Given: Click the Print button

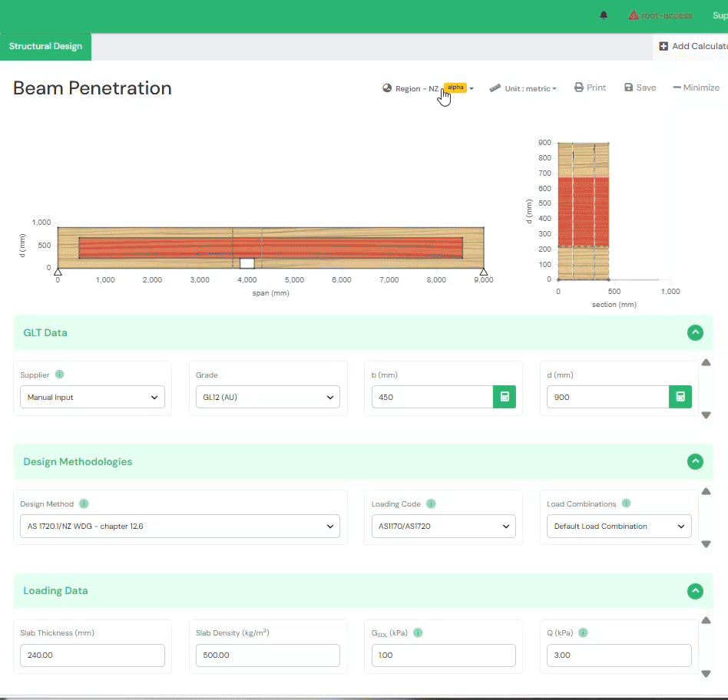Looking at the screenshot, I should (x=590, y=87).
